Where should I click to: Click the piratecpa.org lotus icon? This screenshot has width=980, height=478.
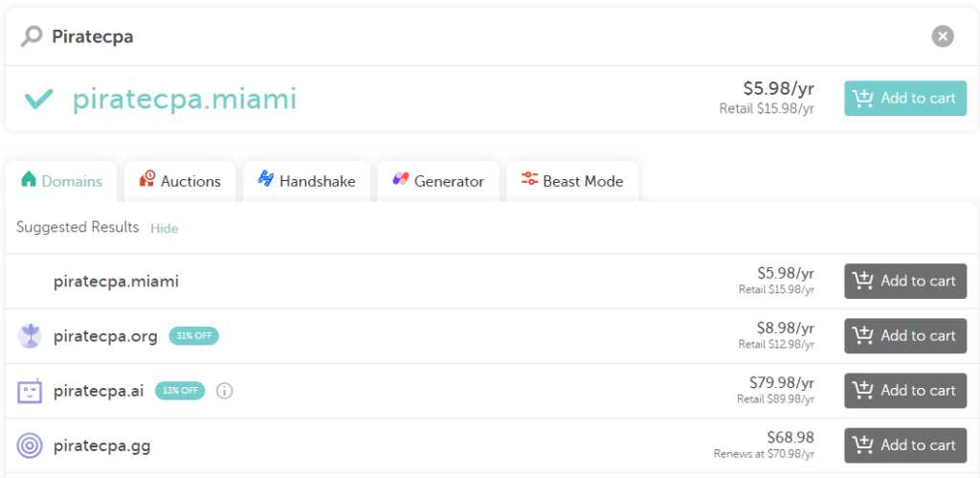click(x=30, y=336)
